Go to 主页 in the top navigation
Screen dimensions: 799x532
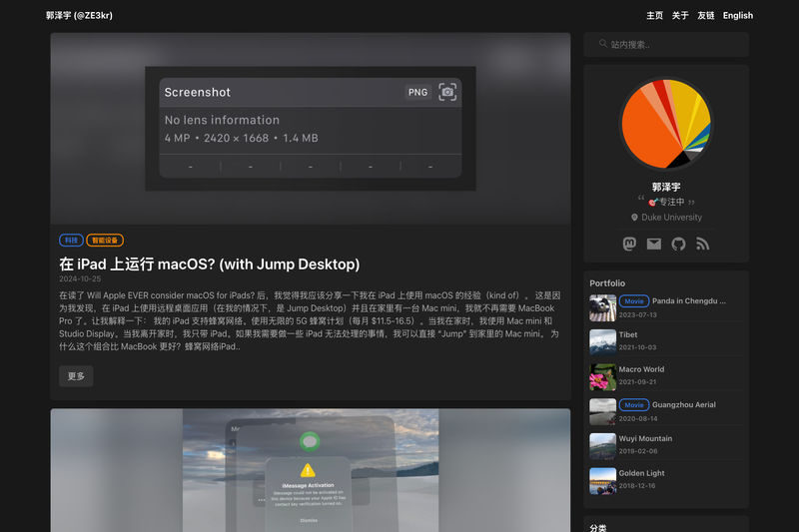[x=655, y=15]
